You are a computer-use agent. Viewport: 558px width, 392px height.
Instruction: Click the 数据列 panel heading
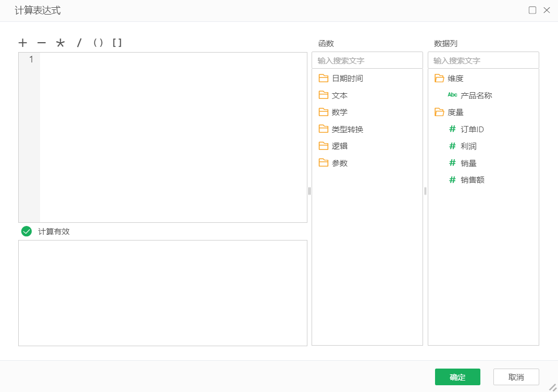445,43
